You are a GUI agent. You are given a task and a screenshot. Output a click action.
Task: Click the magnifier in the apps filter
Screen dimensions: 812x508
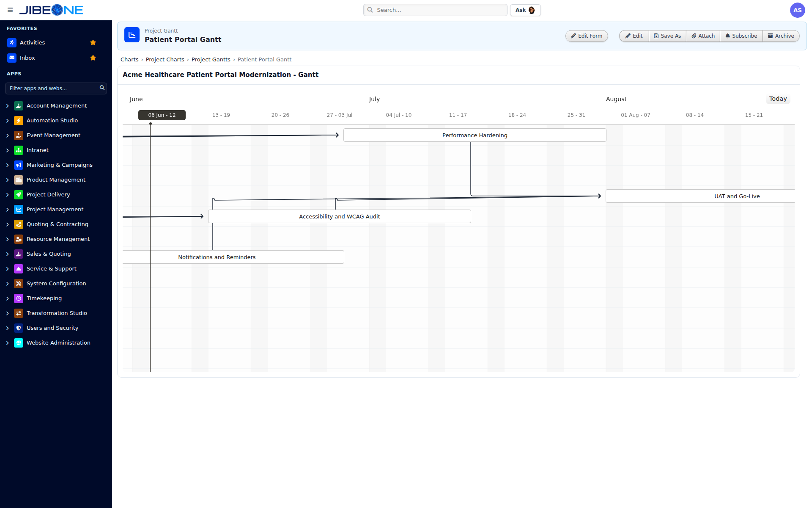102,88
